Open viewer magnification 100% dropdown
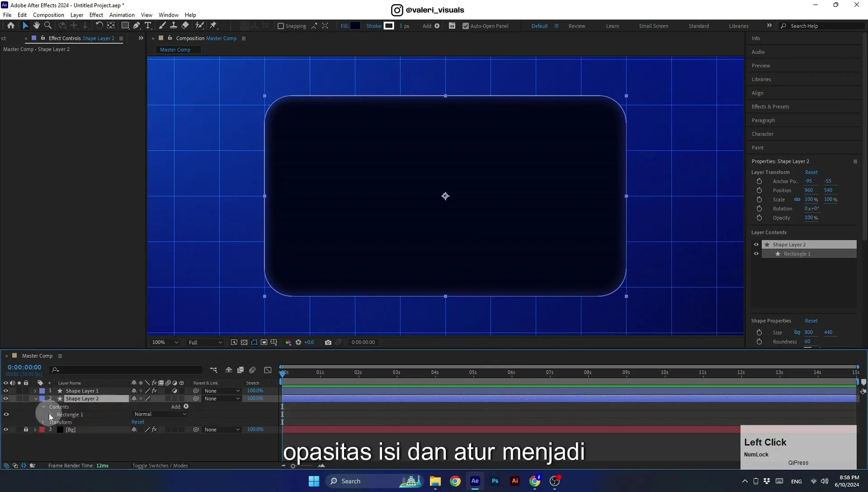The width and height of the screenshot is (868, 492). tap(165, 342)
